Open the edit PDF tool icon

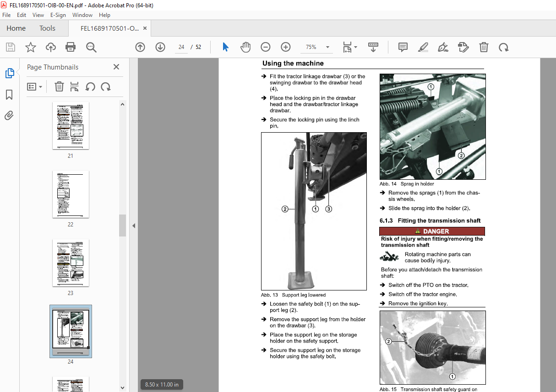(463, 47)
